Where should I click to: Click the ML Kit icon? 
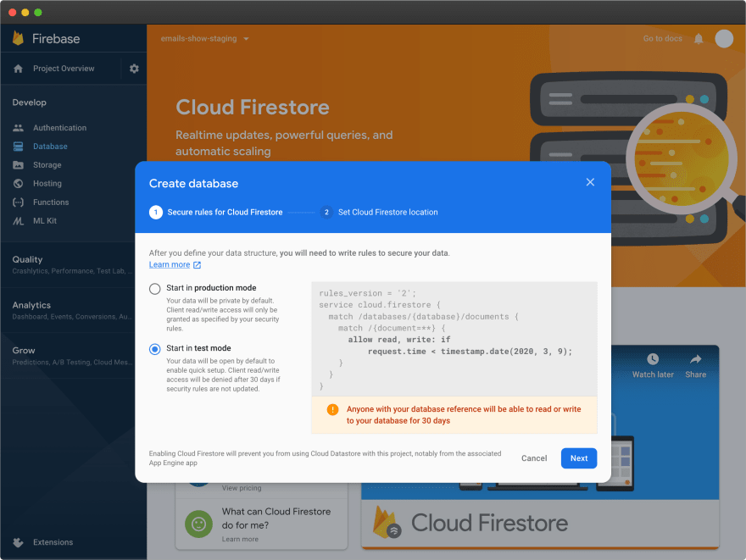tap(18, 220)
